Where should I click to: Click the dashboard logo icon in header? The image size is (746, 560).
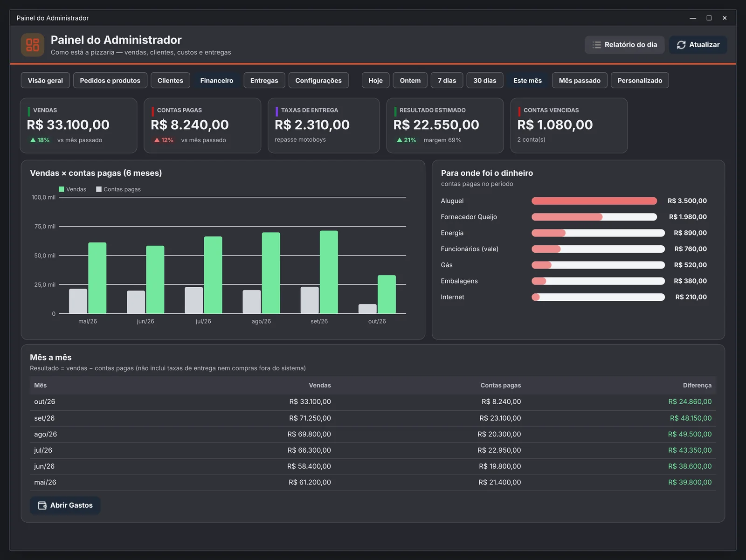[33, 45]
